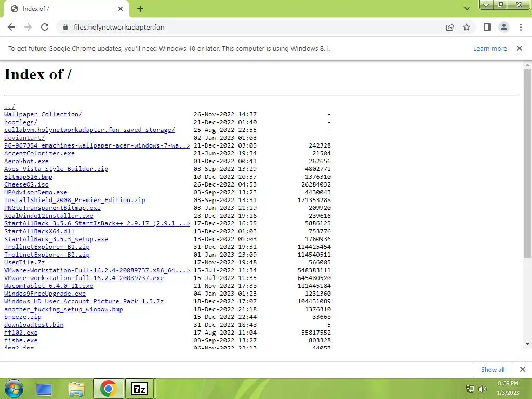Open the side panel icon
This screenshot has height=399, width=532.
point(487,27)
